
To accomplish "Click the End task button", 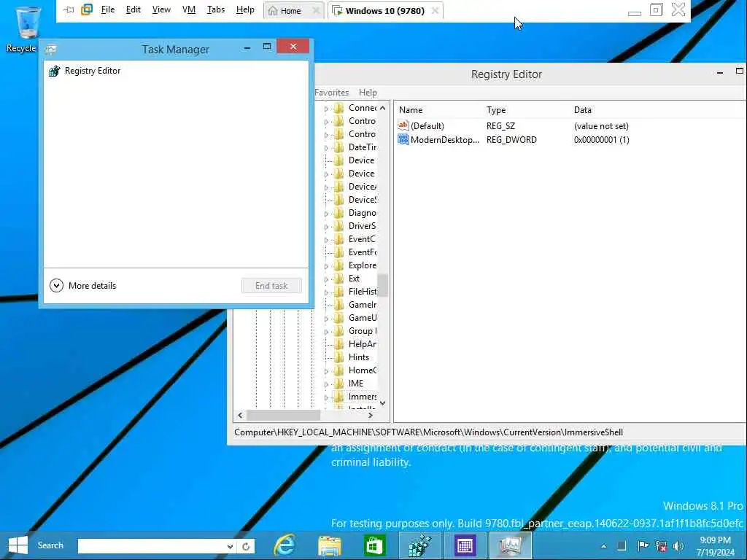I will pos(271,286).
